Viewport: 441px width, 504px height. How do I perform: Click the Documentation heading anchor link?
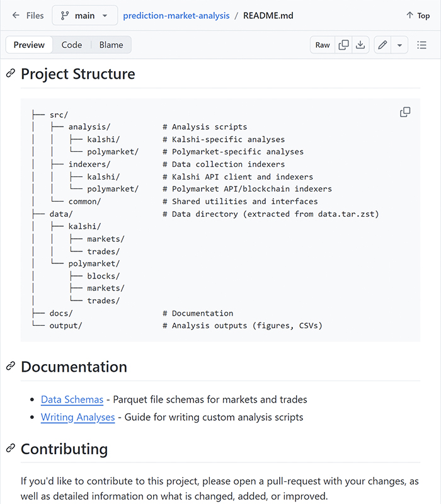(11, 366)
